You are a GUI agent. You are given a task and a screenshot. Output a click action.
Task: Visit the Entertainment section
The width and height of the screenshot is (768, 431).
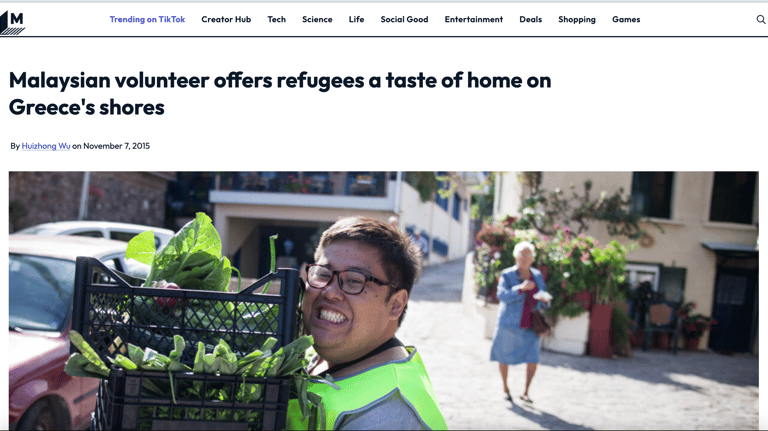[x=474, y=20]
